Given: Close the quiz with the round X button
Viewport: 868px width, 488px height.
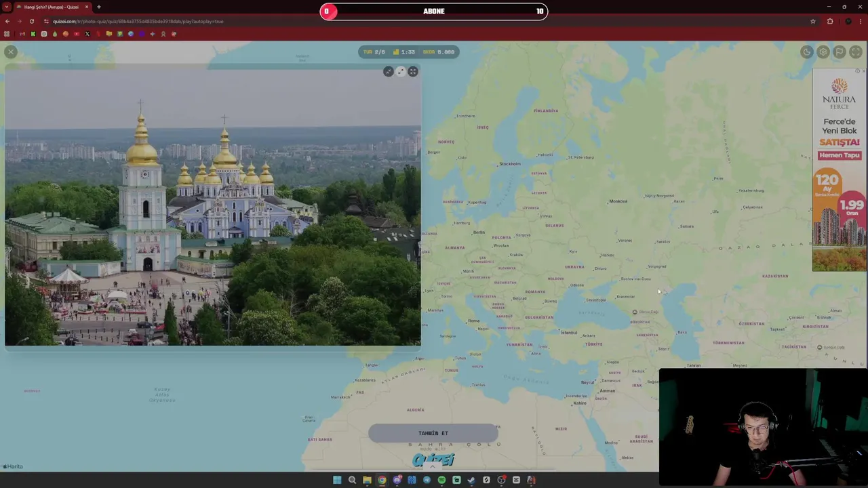Looking at the screenshot, I should (x=10, y=52).
